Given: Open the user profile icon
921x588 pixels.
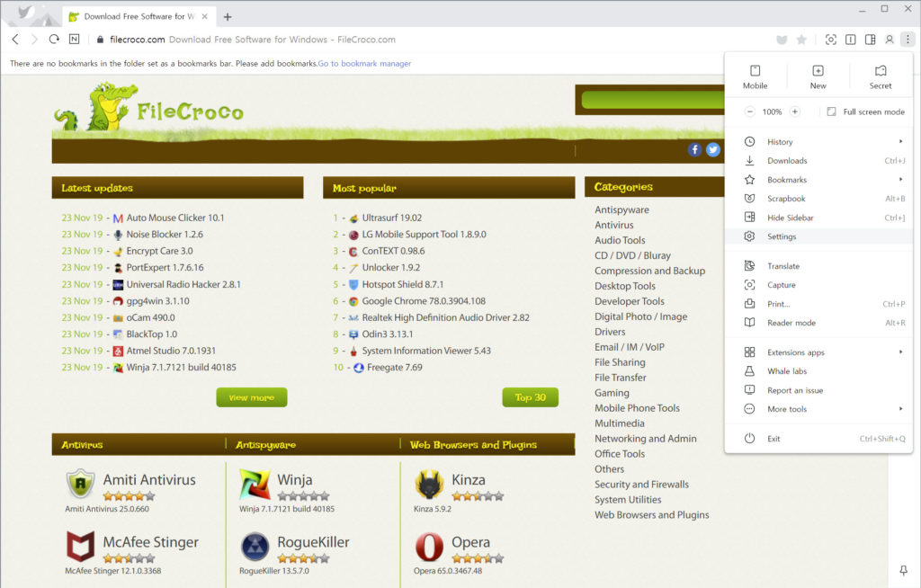Looking at the screenshot, I should point(890,40).
